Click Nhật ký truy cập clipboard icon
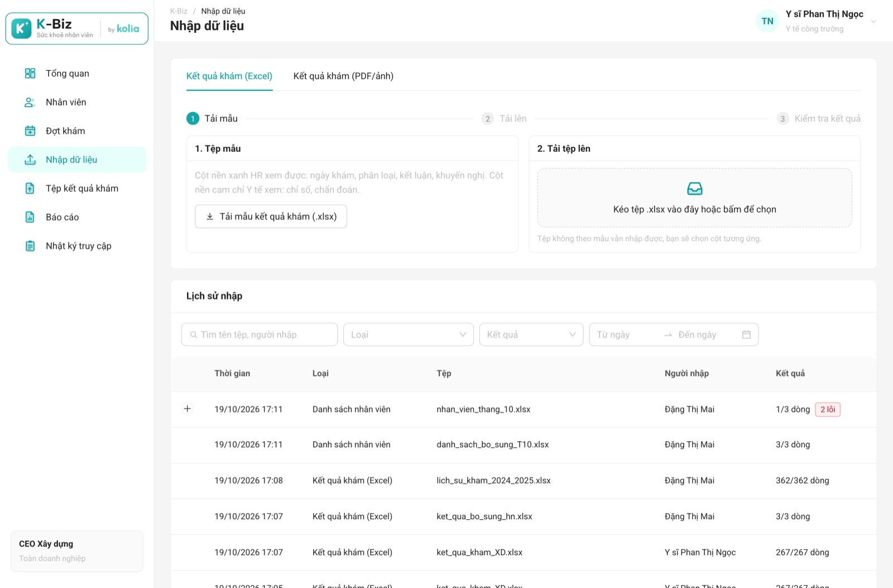Viewport: 893px width, 588px height. pyautogui.click(x=30, y=246)
